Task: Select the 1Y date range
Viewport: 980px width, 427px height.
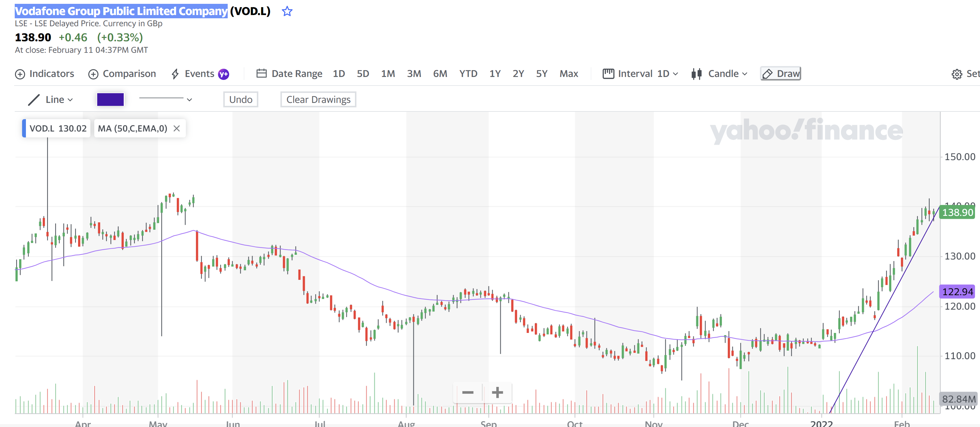Action: pos(495,74)
